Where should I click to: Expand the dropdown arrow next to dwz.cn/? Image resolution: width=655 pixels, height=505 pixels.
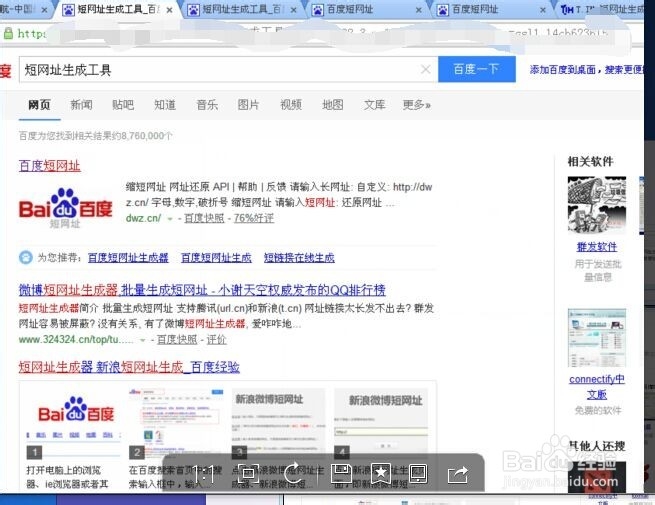[x=170, y=218]
